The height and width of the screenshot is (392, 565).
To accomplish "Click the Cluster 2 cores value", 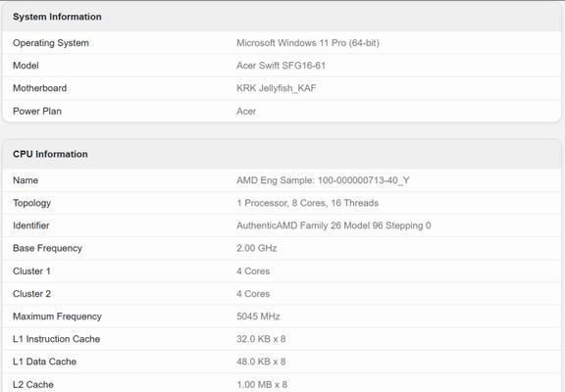I will [x=253, y=294].
